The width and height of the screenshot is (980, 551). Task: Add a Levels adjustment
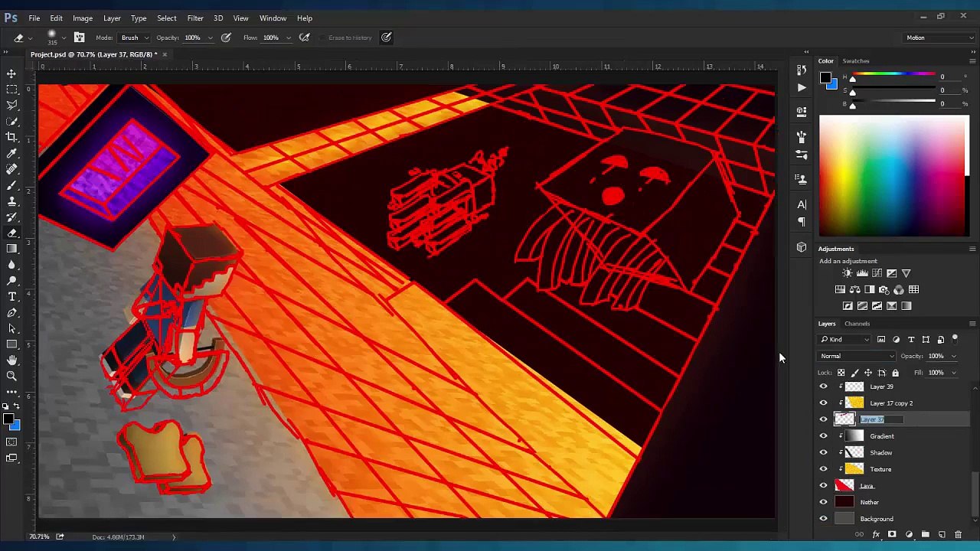pyautogui.click(x=862, y=273)
